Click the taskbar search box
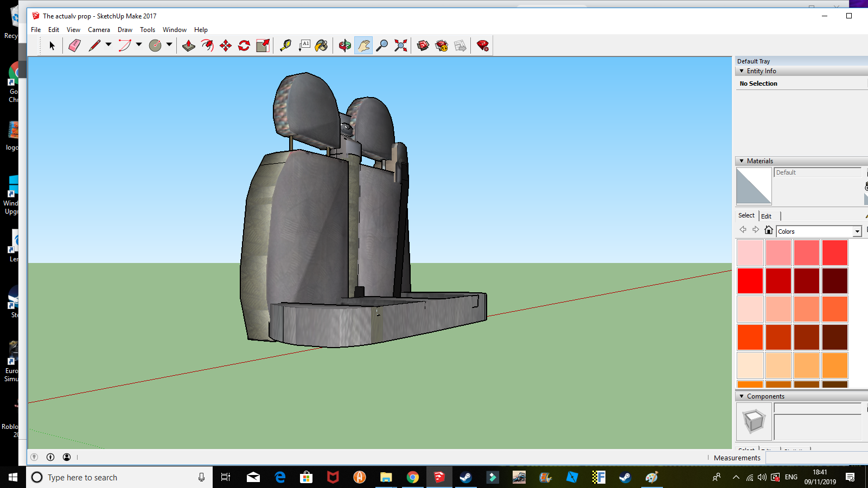The image size is (868, 488). [x=119, y=477]
